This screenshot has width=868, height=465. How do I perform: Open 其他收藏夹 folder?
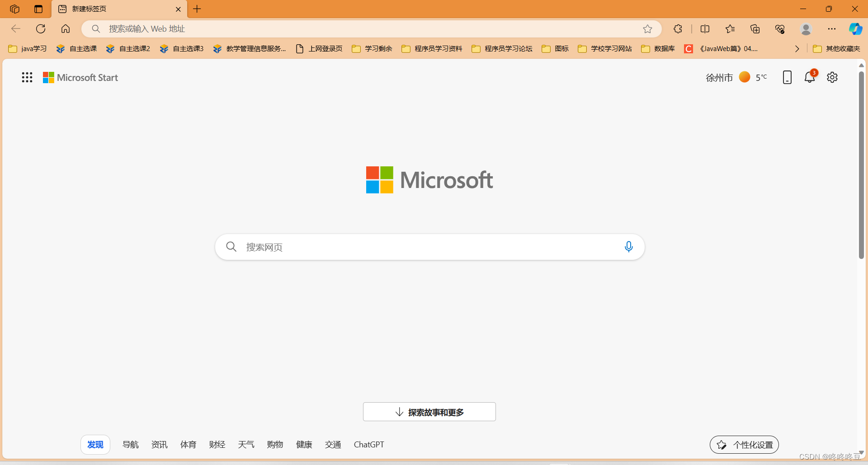coord(836,49)
